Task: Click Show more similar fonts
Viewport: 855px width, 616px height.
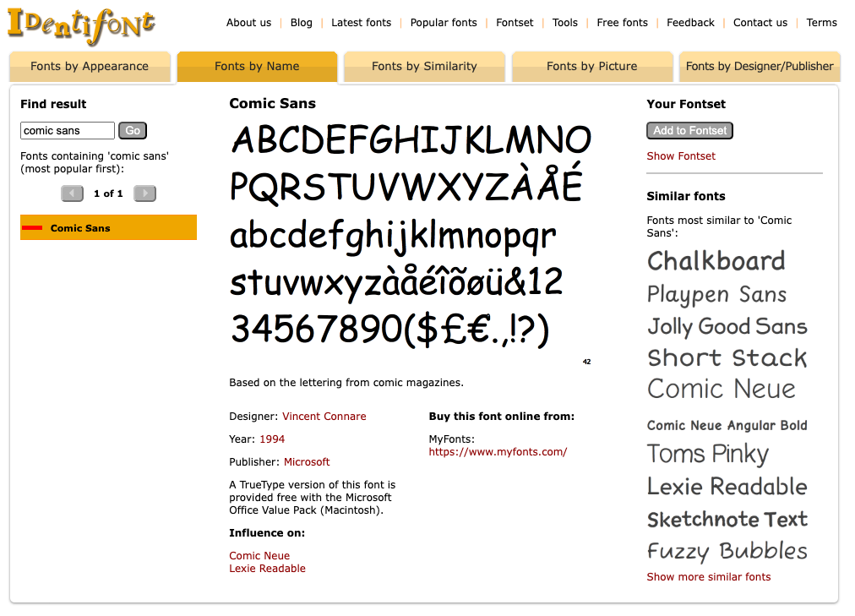Action: click(x=709, y=577)
